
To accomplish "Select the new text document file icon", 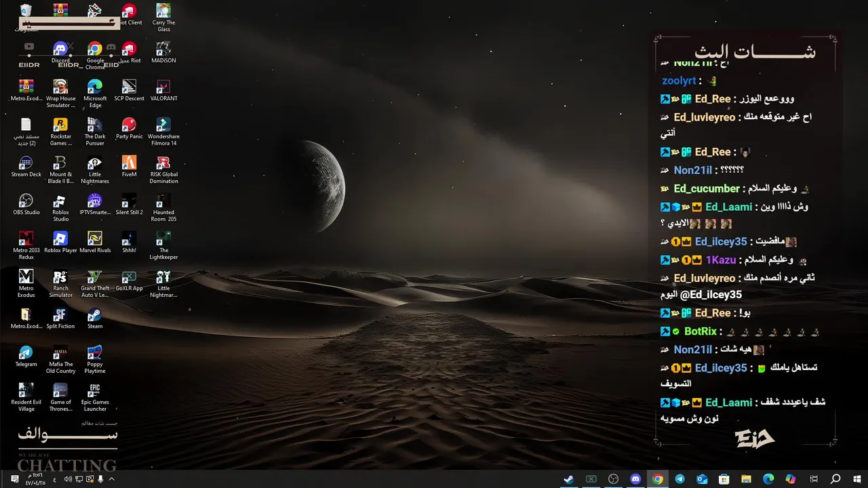I will pyautogui.click(x=26, y=131).
